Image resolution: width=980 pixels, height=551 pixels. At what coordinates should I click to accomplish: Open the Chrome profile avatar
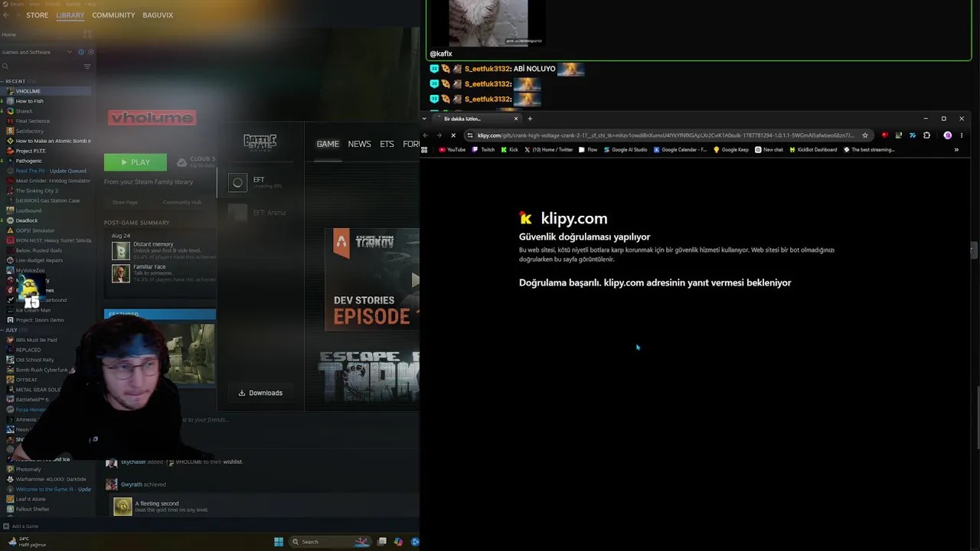pyautogui.click(x=947, y=135)
